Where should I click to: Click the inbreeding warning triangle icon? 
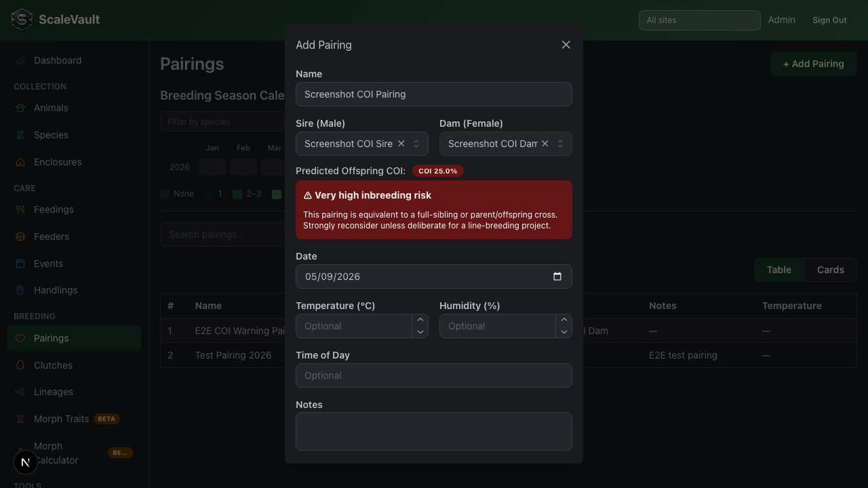(308, 195)
